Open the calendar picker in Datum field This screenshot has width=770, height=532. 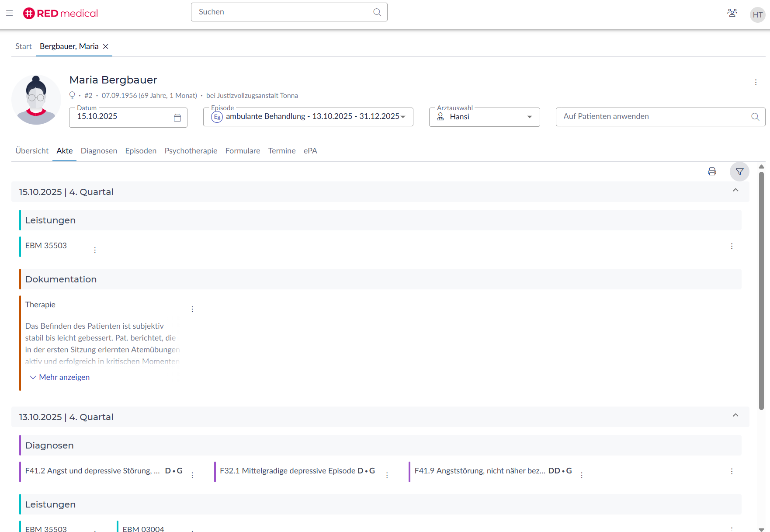[x=177, y=118]
